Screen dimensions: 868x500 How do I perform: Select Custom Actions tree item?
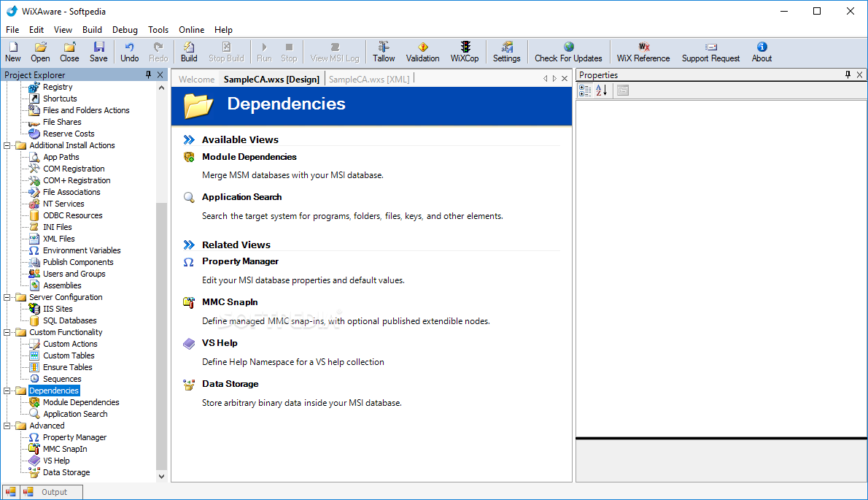point(70,344)
